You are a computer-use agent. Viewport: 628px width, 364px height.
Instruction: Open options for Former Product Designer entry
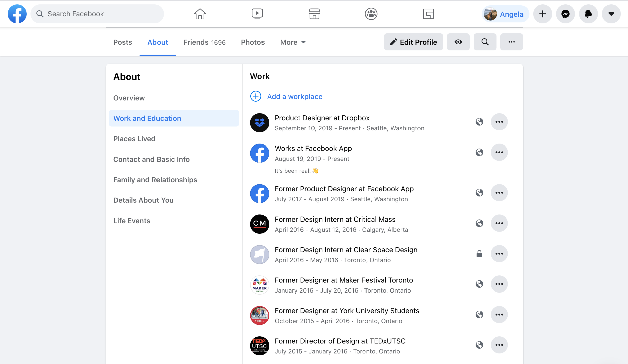tap(499, 193)
